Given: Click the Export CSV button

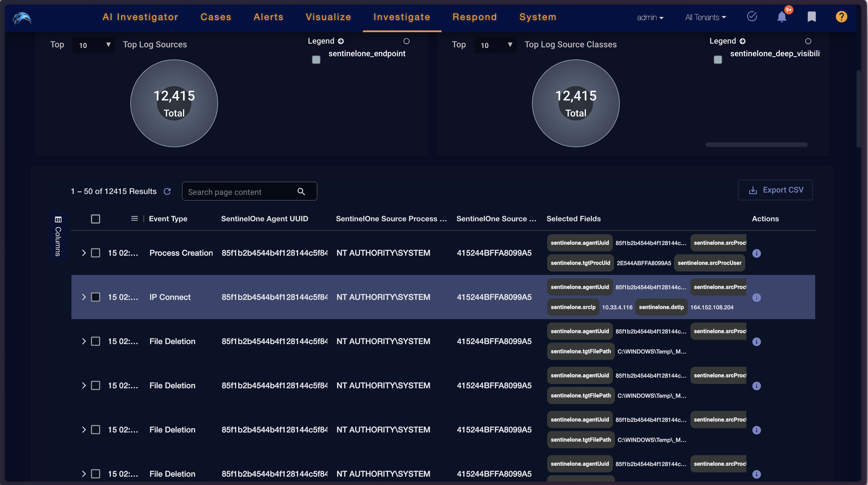Looking at the screenshot, I should [775, 190].
